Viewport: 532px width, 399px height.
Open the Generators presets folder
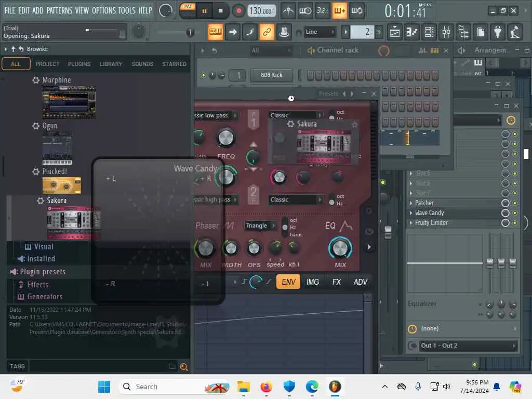45,297
